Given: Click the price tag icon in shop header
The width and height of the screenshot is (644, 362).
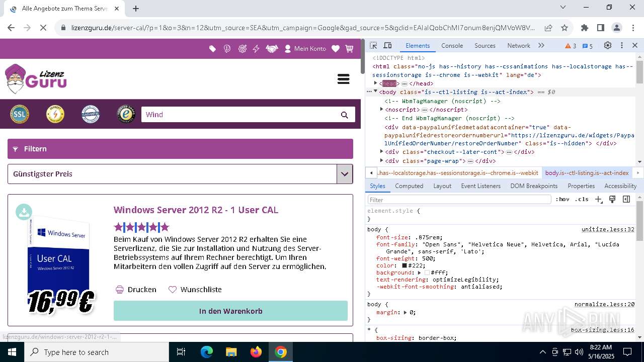Looking at the screenshot, I should tap(213, 49).
